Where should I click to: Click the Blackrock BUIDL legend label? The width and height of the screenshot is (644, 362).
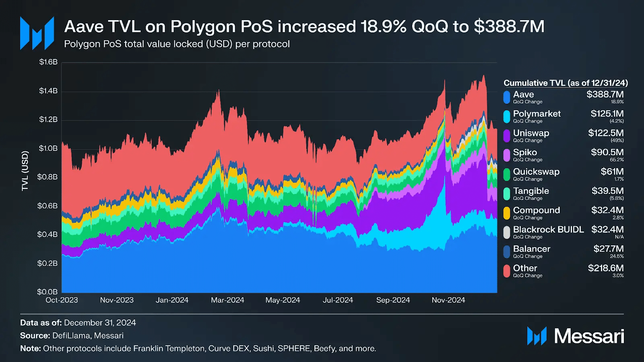[548, 230]
